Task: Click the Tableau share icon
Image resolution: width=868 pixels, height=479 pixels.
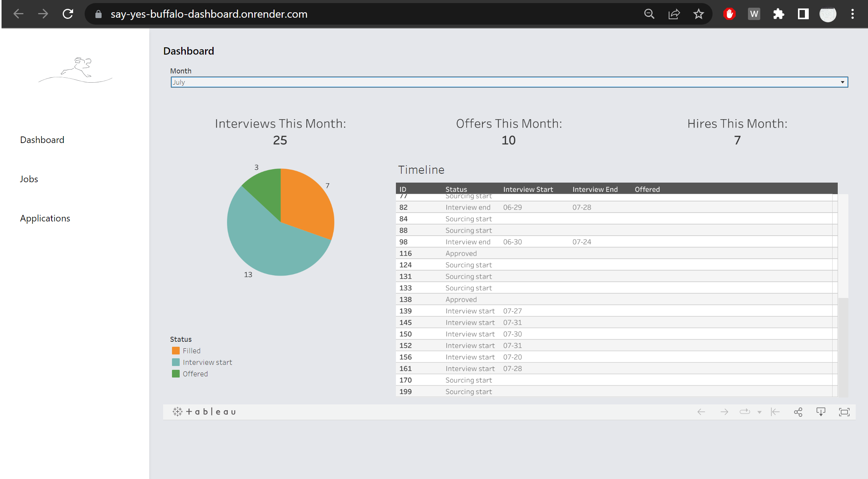Action: pos(798,412)
